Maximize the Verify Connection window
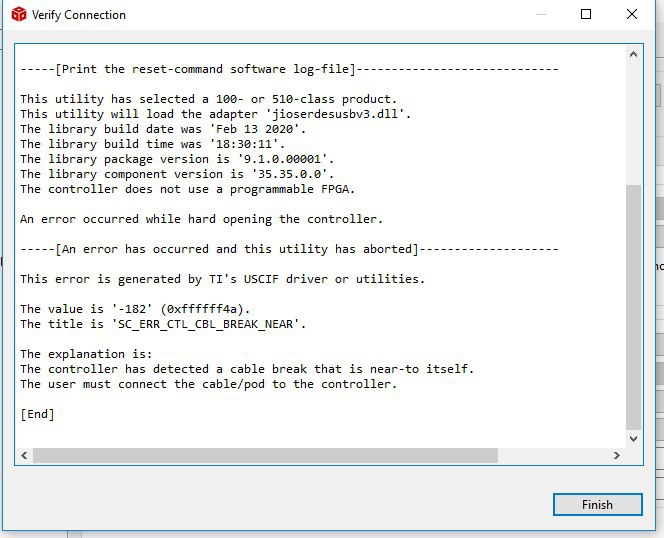 click(x=586, y=14)
